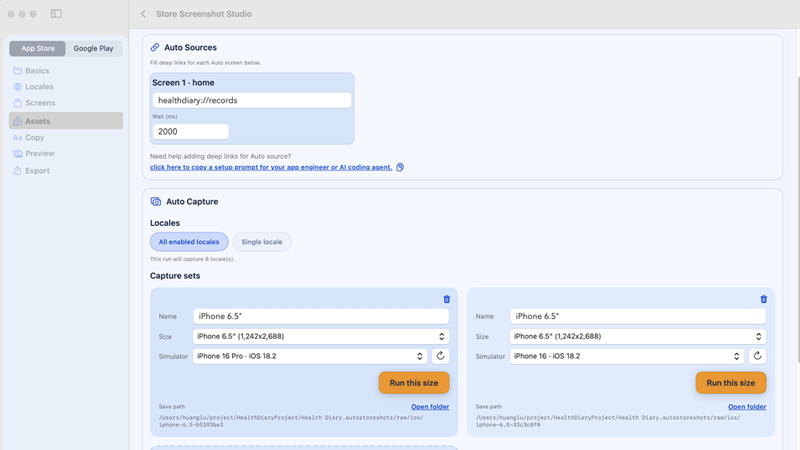
Task: Open Size dropdown in the iPhone 16 set
Action: tap(638, 336)
